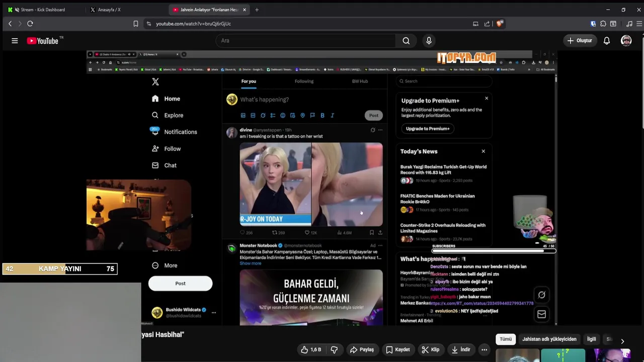Open the Oluştur create dropdown
Viewport: 644px width, 362px height.
(x=580, y=41)
